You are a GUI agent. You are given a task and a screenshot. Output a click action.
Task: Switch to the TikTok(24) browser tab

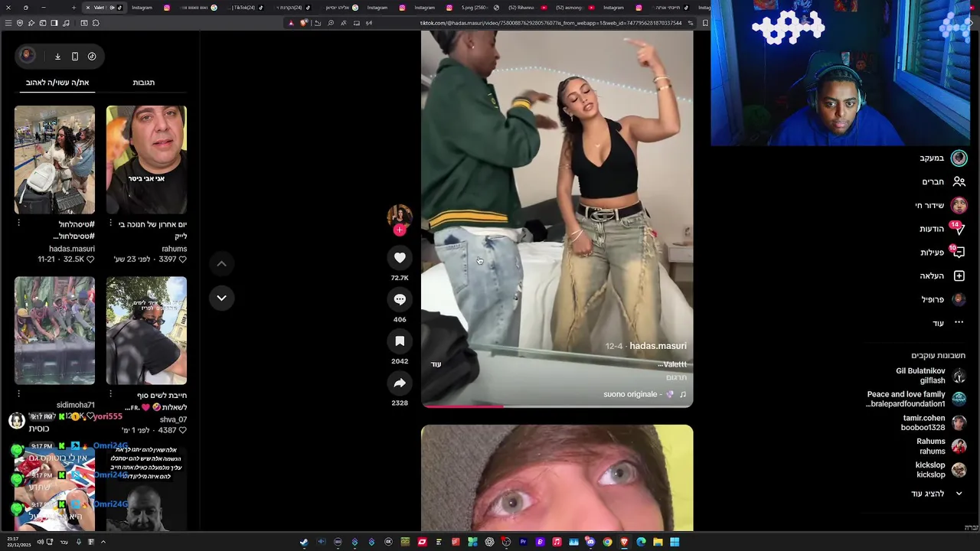pos(248,8)
